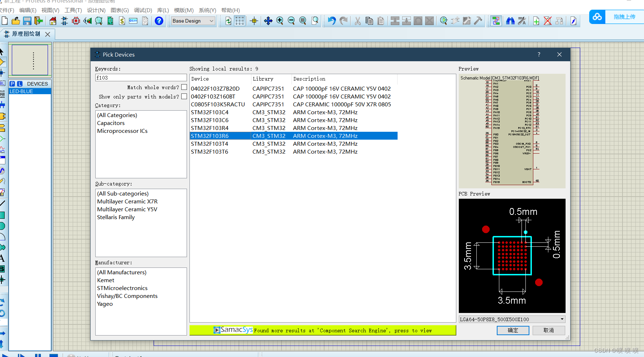Add a new sheet with green plus icon
This screenshot has width=644, height=357.
pos(536,21)
